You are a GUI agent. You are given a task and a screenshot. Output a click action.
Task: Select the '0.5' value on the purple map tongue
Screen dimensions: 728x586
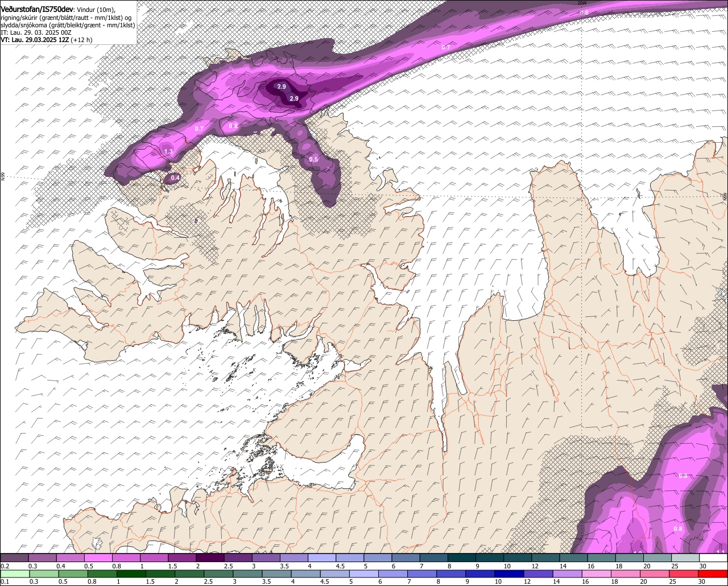[x=313, y=160]
